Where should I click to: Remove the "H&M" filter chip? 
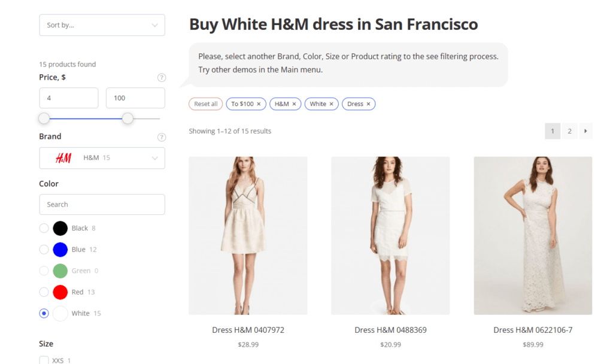[294, 104]
